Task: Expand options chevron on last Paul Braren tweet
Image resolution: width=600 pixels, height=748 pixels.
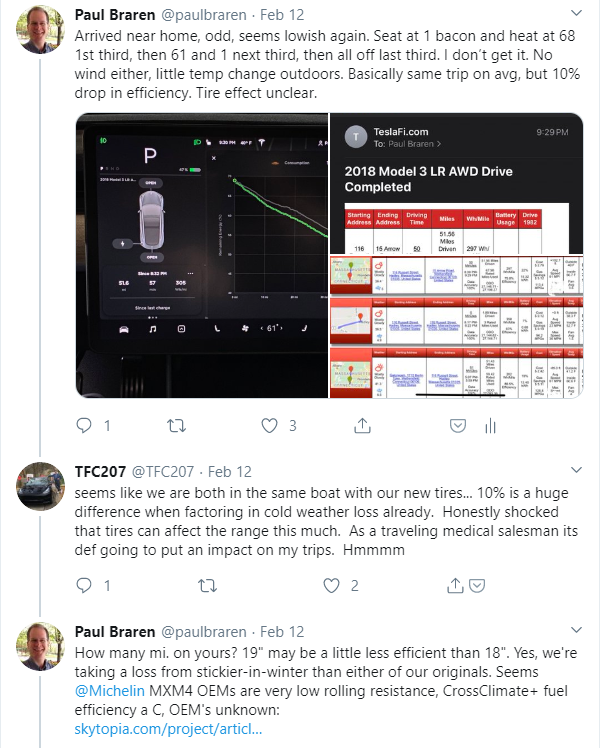Action: [577, 630]
